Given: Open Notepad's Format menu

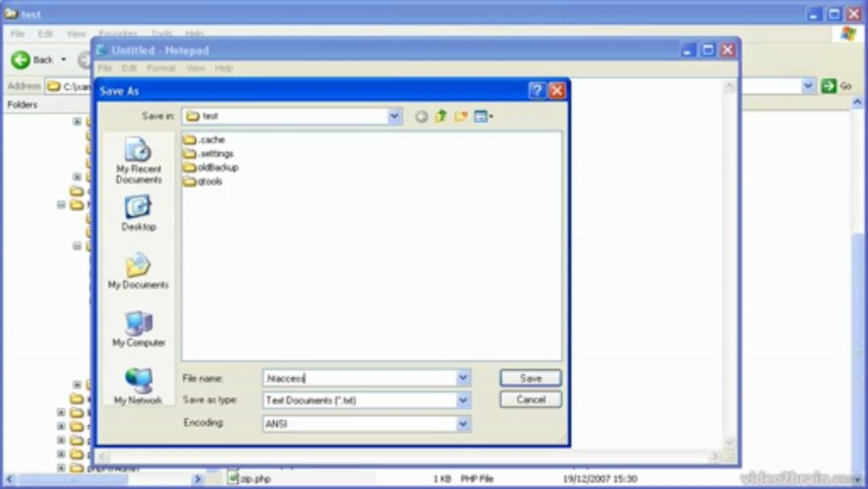Looking at the screenshot, I should 162,68.
